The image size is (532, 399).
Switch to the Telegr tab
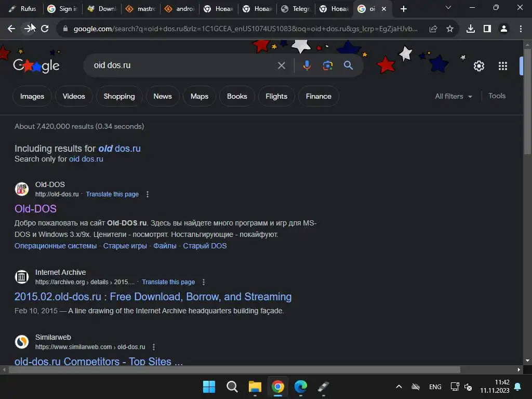296,9
